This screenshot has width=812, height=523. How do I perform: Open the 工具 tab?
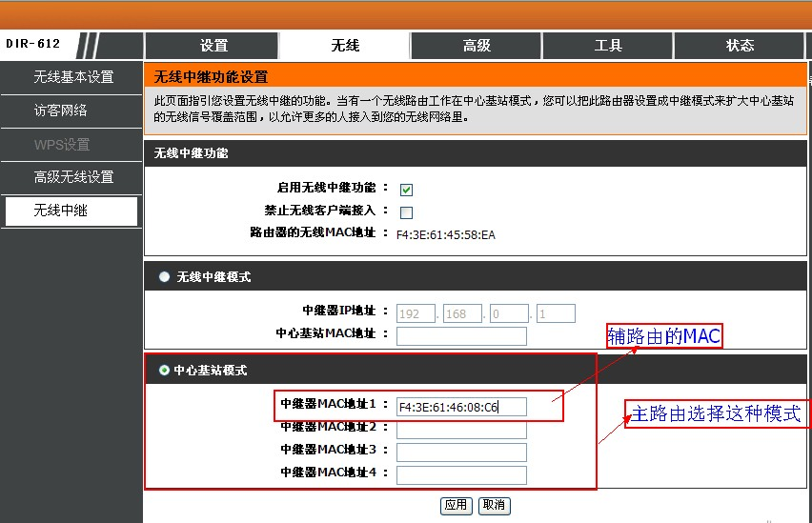[607, 46]
